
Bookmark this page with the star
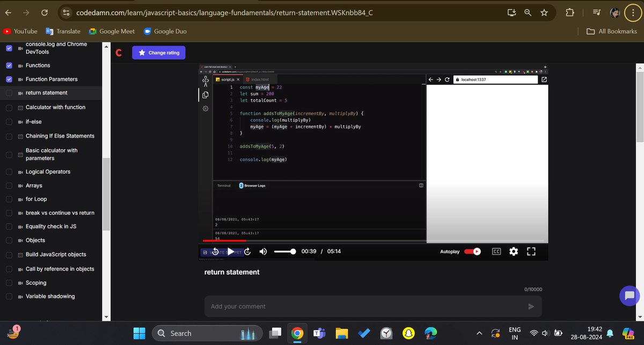[544, 12]
